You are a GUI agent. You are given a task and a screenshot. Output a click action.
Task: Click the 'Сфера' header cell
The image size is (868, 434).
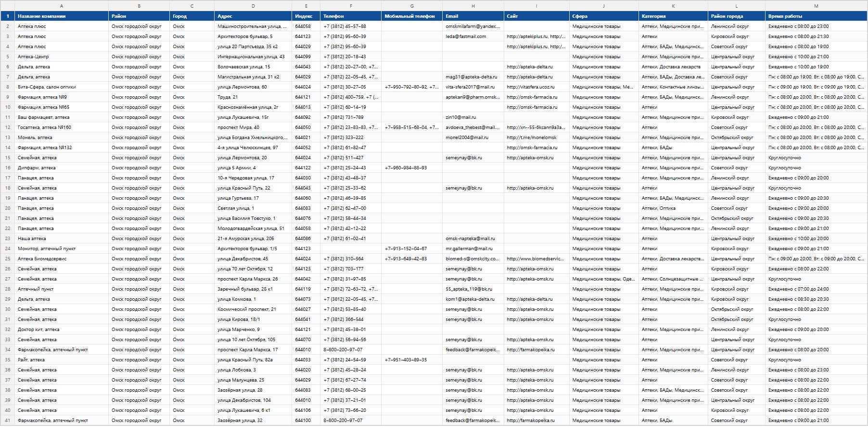pyautogui.click(x=604, y=16)
